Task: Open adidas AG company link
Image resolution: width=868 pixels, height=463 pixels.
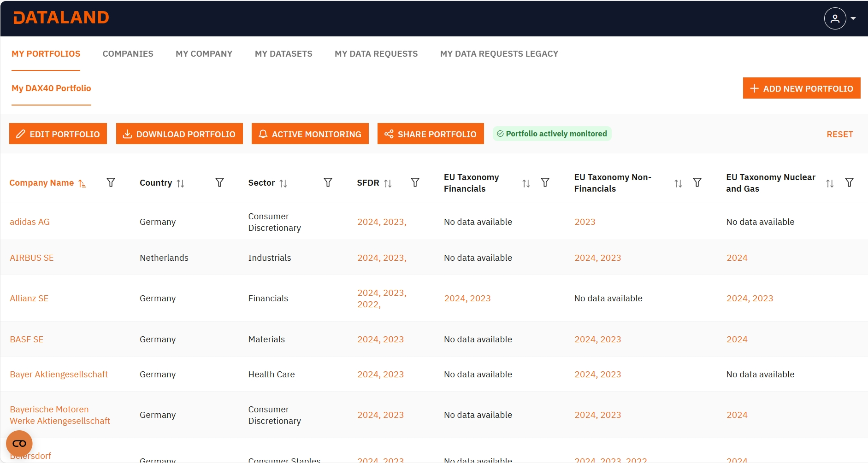Action: point(30,222)
